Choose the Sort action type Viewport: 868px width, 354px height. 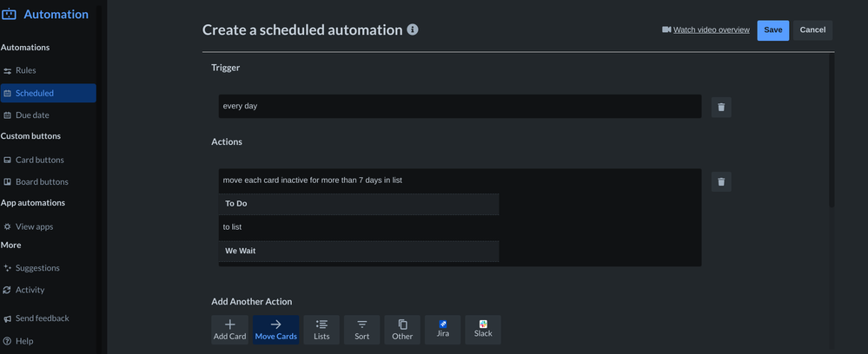(x=362, y=331)
